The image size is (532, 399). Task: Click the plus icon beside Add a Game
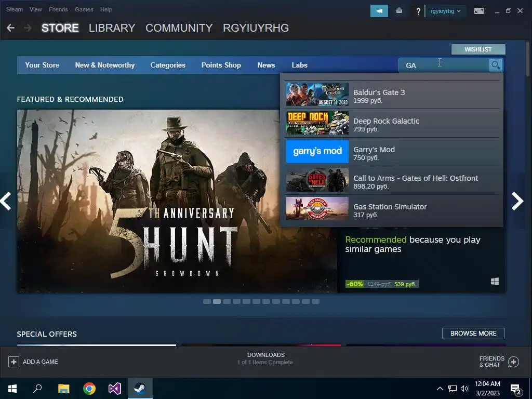(14, 362)
